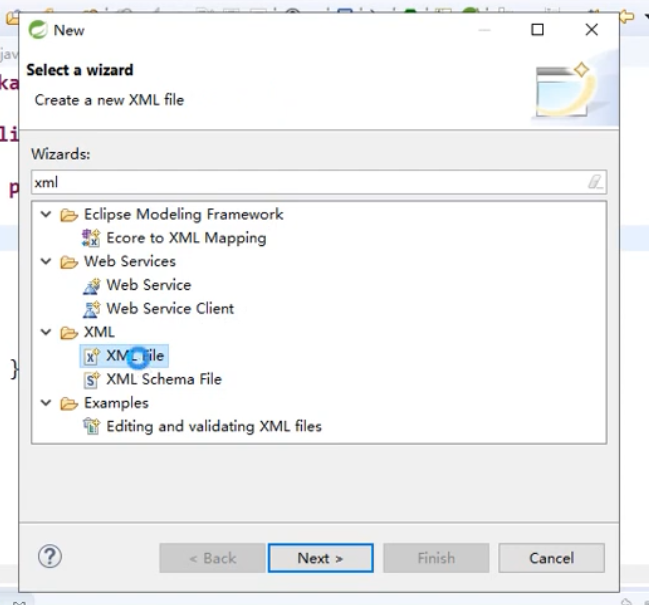Click the Examples folder icon
Image resolution: width=649 pixels, height=605 pixels.
click(69, 403)
